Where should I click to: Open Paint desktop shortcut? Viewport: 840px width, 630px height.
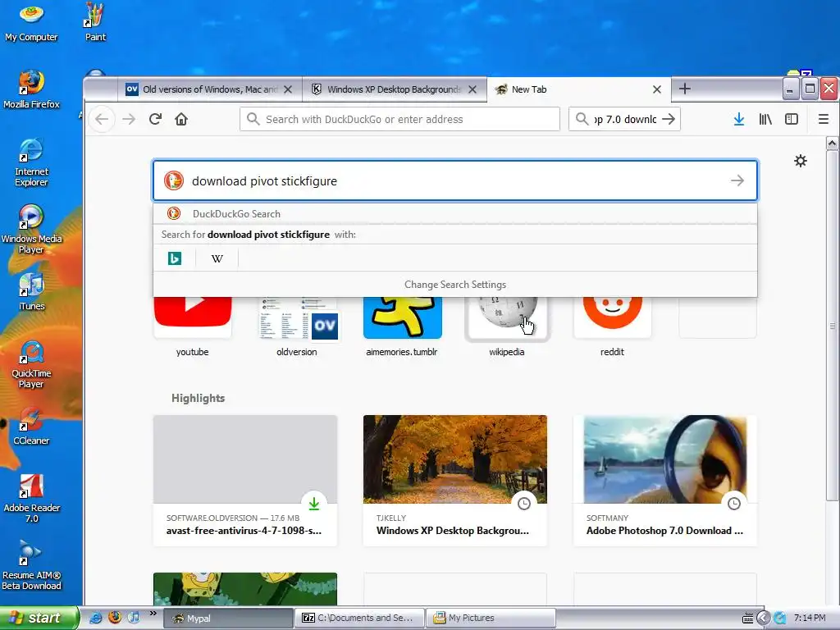point(95,22)
